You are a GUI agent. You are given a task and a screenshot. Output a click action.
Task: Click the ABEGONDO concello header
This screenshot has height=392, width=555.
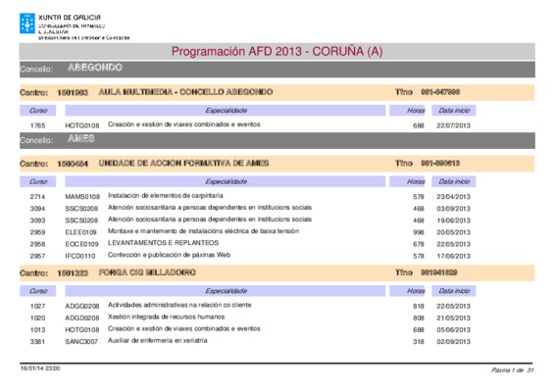click(x=277, y=69)
